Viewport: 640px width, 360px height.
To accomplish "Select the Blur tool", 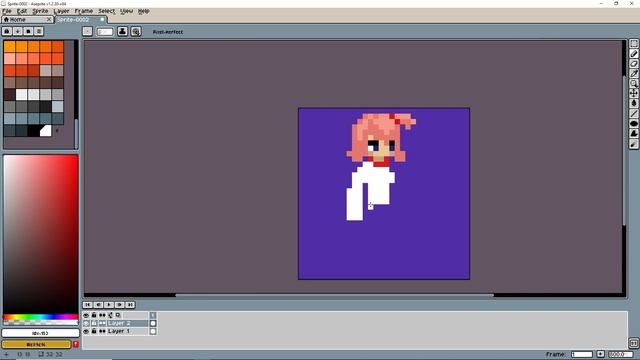I will point(634,144).
